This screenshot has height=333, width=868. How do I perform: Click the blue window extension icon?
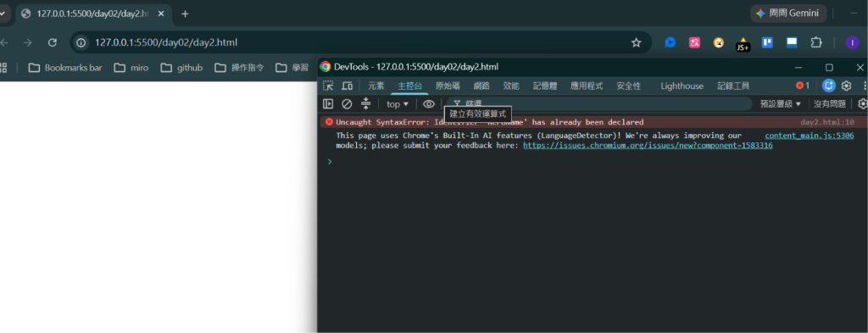click(x=792, y=42)
